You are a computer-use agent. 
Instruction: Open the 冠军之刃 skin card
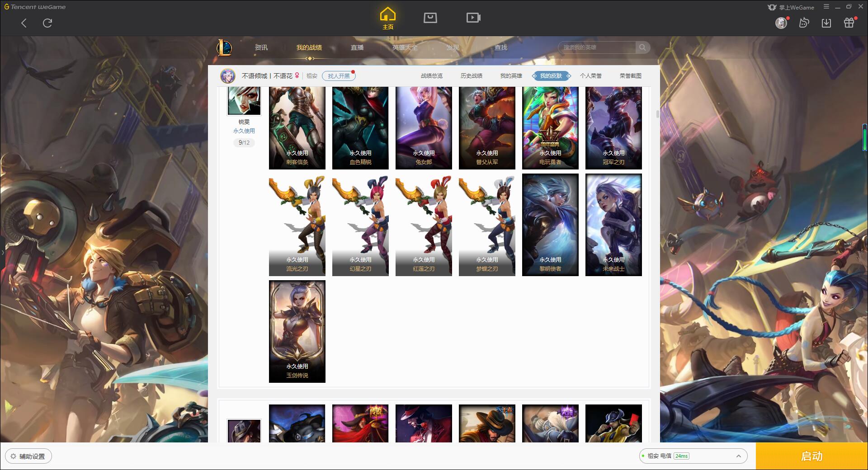(x=613, y=128)
